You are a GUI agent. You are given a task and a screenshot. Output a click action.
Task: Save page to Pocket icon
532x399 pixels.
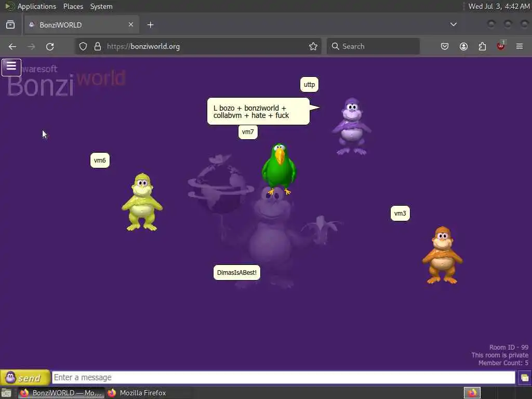pyautogui.click(x=445, y=46)
